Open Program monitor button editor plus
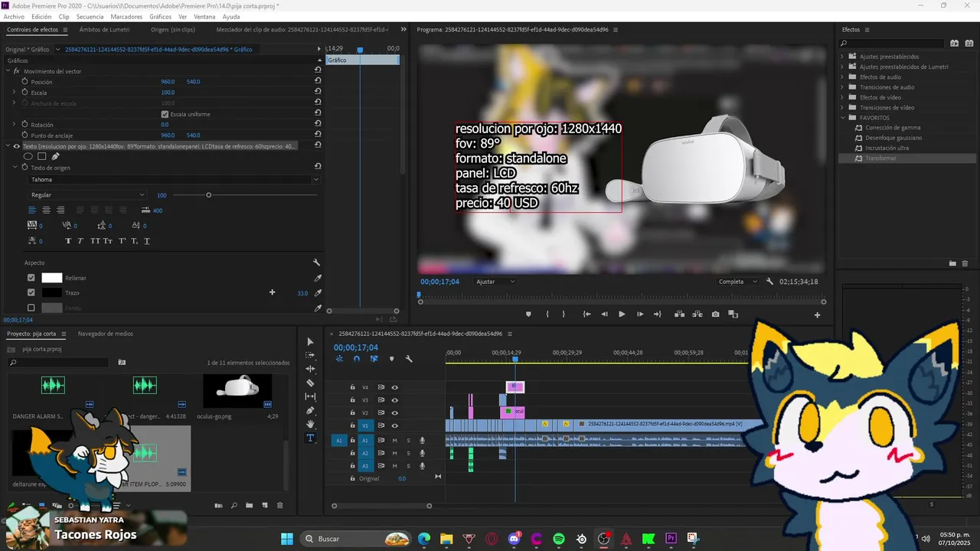 pos(817,315)
